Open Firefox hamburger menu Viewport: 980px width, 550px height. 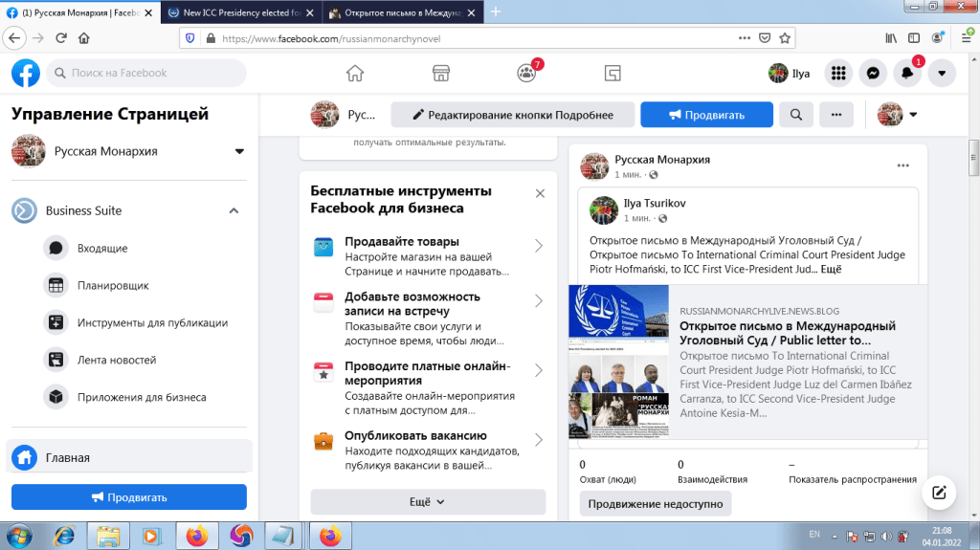tap(967, 38)
